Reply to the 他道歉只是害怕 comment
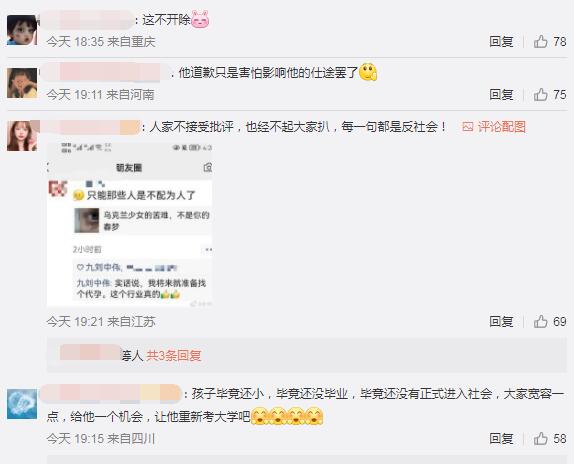 501,95
